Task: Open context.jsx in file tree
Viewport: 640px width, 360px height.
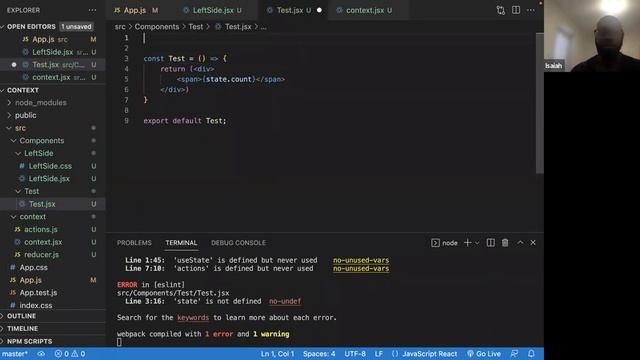Action: 43,242
